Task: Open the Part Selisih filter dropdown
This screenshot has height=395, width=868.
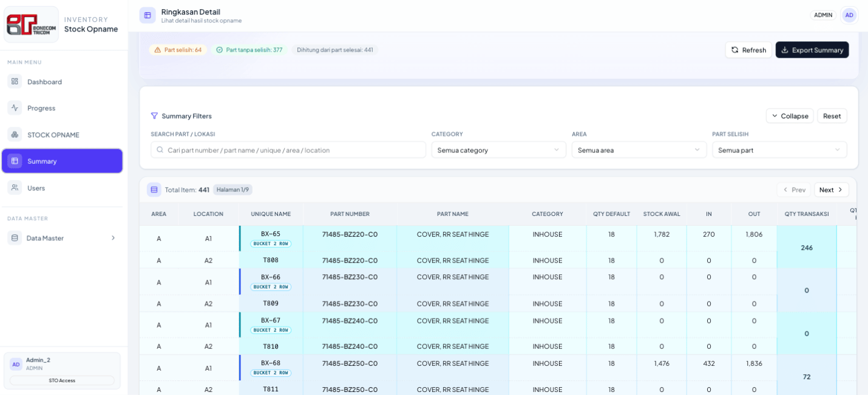Action: (779, 150)
